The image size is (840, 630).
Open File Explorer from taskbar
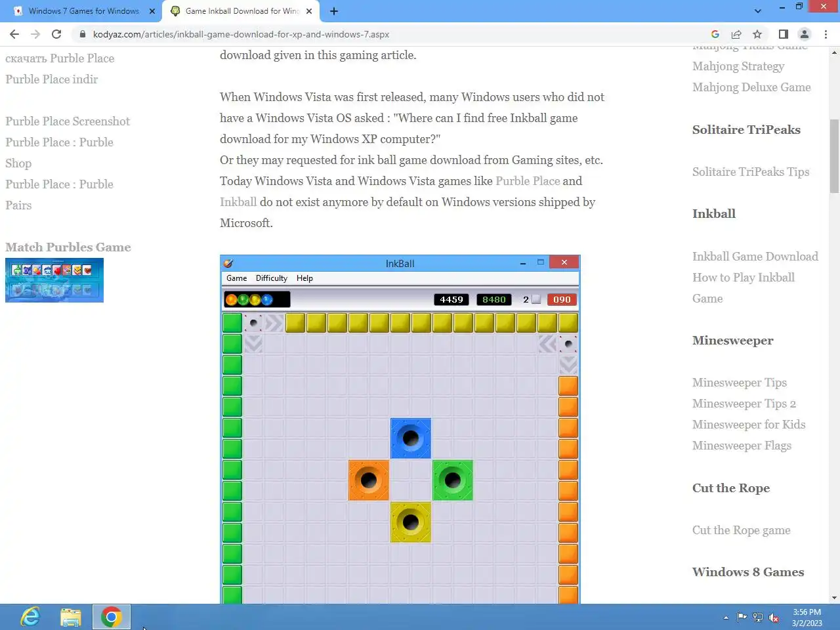click(x=71, y=617)
